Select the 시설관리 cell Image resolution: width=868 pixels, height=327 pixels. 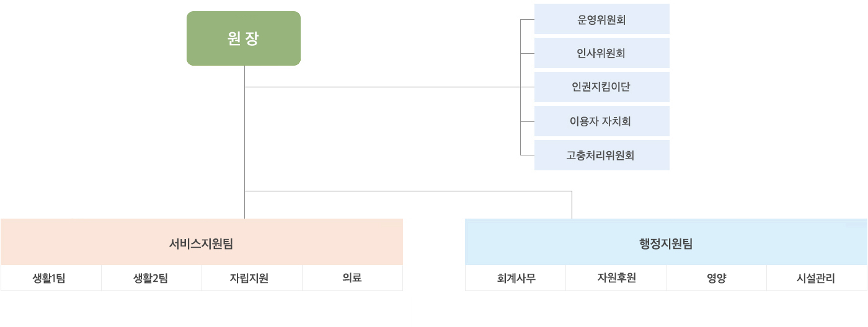[x=817, y=278]
